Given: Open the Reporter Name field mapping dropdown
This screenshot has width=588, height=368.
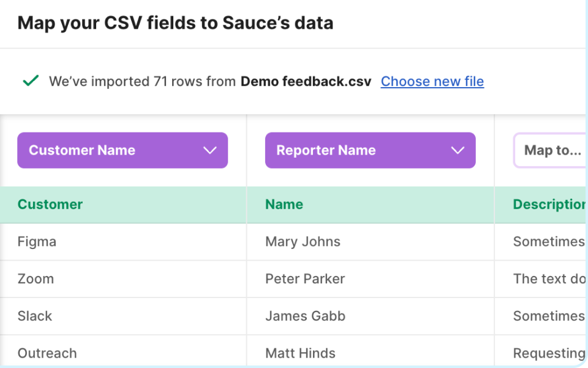Looking at the screenshot, I should [x=370, y=150].
